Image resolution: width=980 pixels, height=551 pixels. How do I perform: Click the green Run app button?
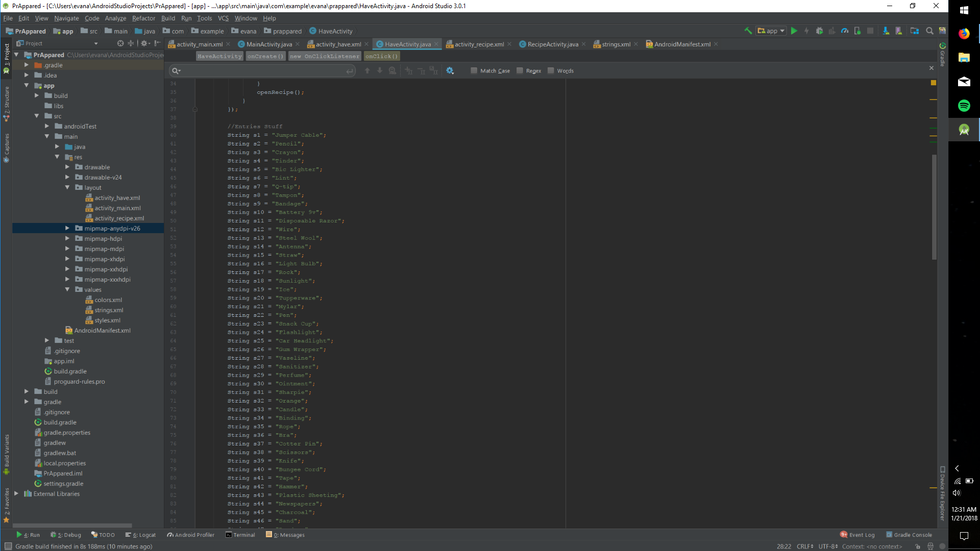pos(794,31)
